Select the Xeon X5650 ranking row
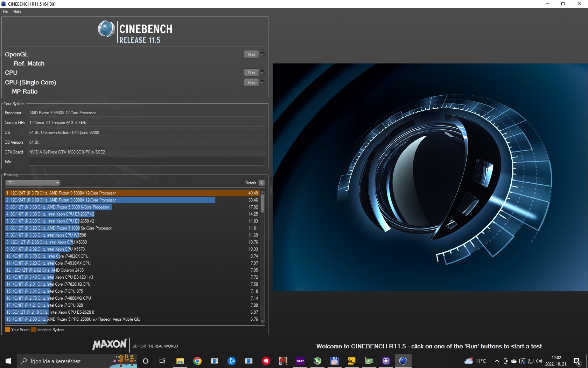Image resolution: width=588 pixels, height=368 pixels. coord(132,242)
